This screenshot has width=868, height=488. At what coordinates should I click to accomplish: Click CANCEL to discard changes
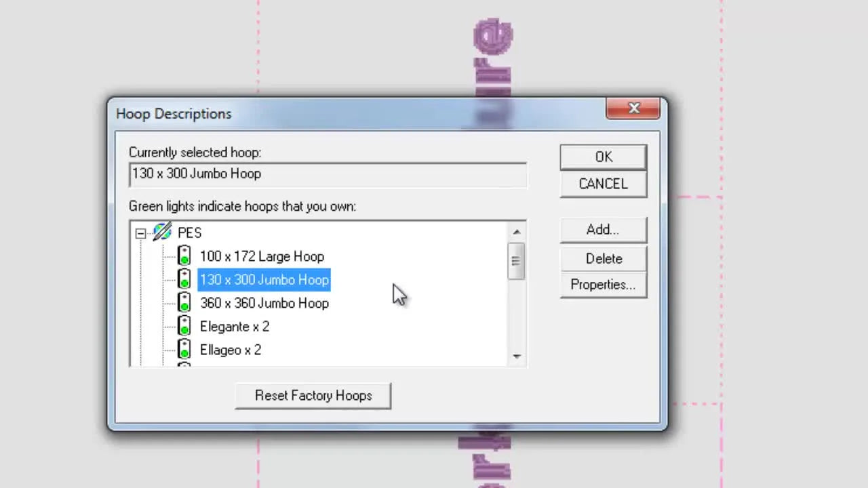(603, 184)
